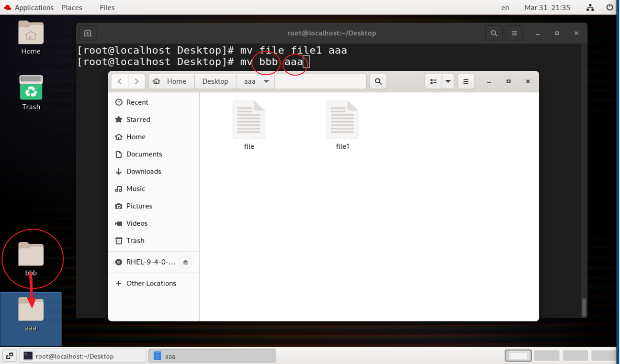Screen dimensions: 620x364
Task: Go forward in Files window
Action: 136,81
